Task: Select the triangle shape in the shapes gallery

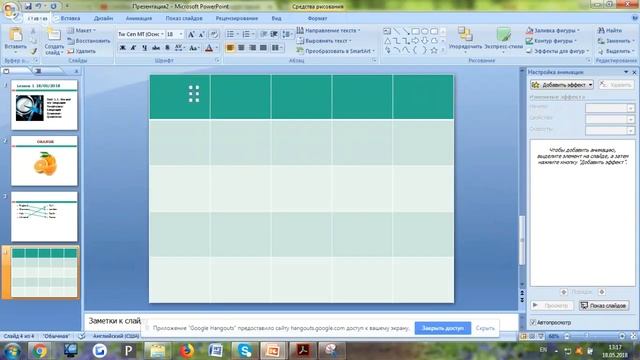Action: (x=387, y=41)
